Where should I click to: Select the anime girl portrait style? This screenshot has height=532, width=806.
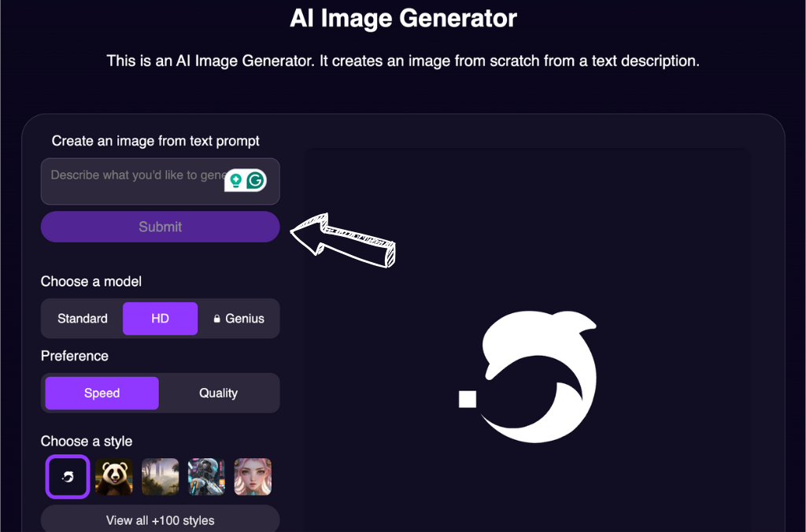click(x=253, y=477)
